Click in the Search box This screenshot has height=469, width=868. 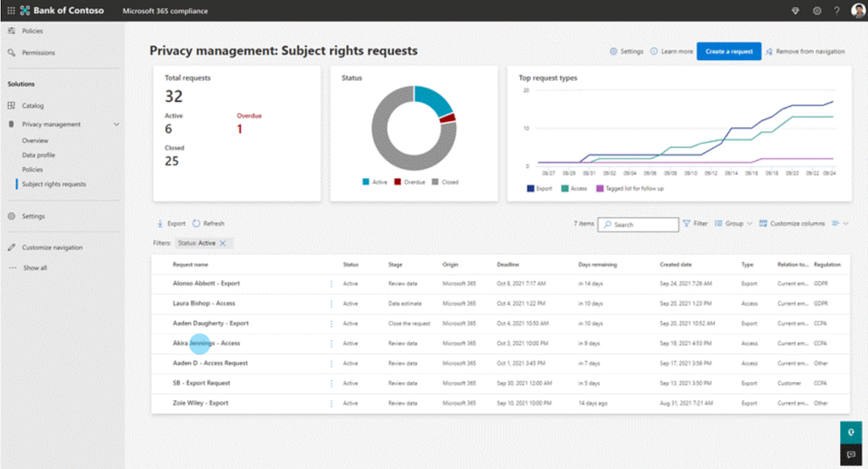(638, 224)
